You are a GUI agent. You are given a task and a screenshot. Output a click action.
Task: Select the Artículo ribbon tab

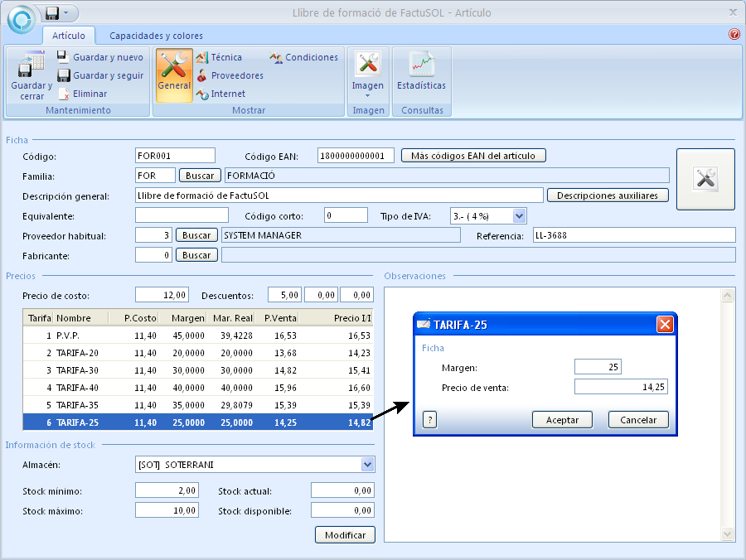click(68, 36)
